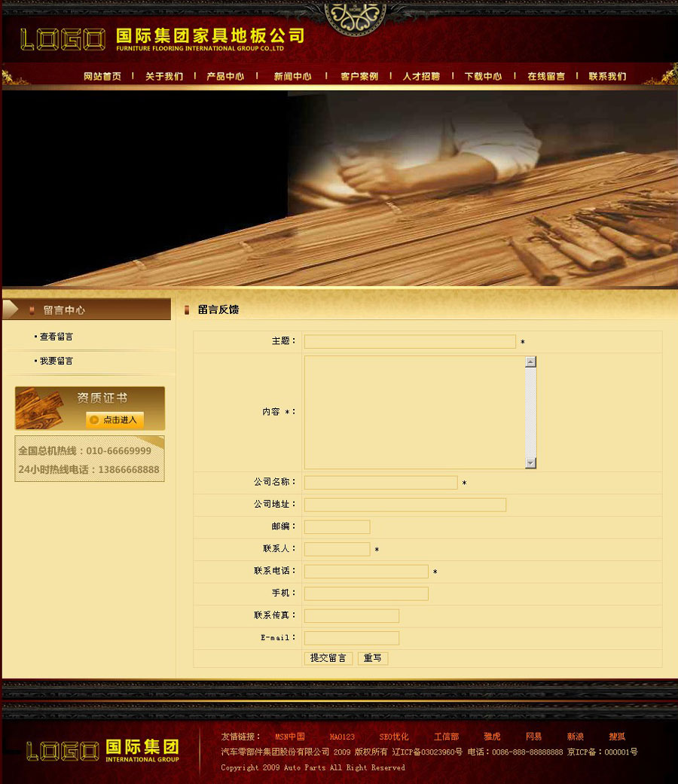Click the 新浪 footer link

point(576,737)
